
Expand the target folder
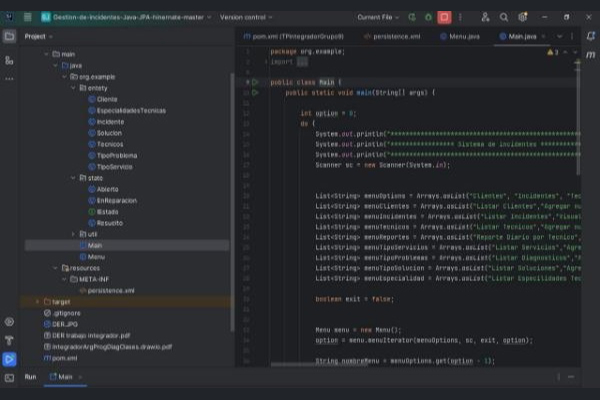tap(37, 302)
